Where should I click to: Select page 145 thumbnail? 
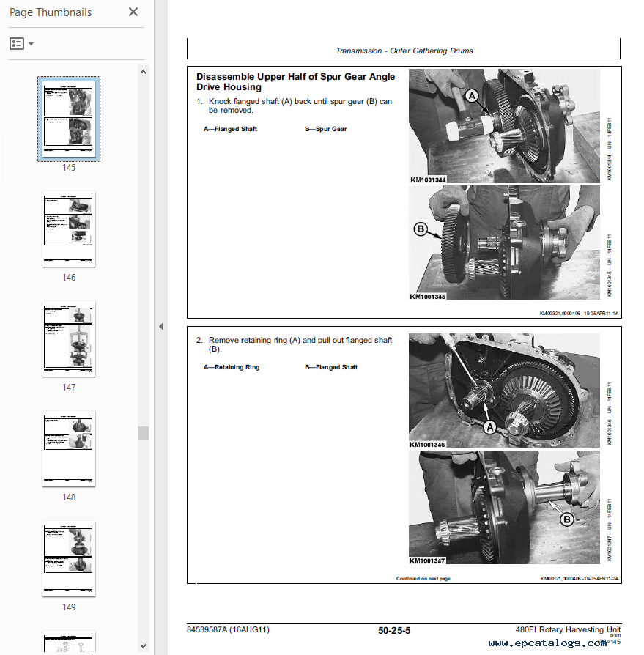tap(69, 119)
